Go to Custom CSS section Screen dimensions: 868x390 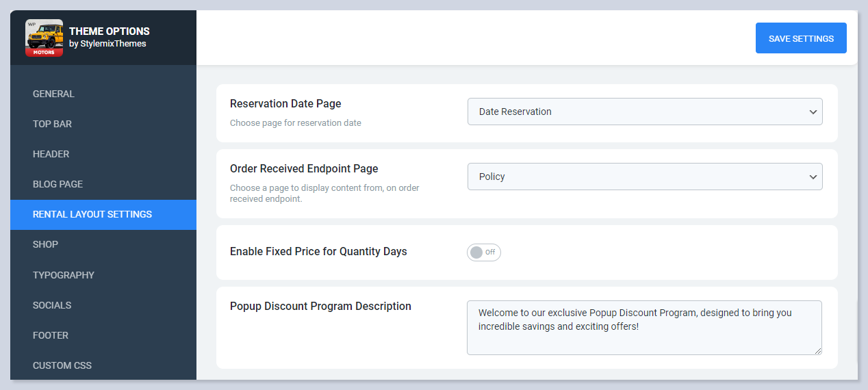(62, 365)
